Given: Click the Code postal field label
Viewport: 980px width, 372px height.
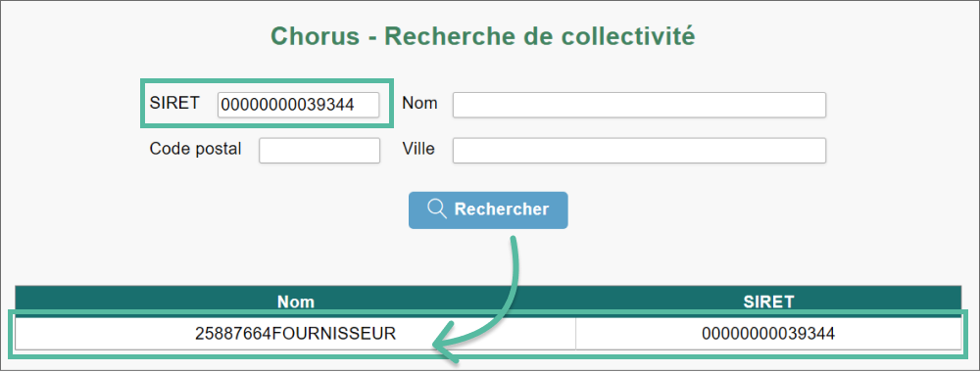Looking at the screenshot, I should point(196,149).
